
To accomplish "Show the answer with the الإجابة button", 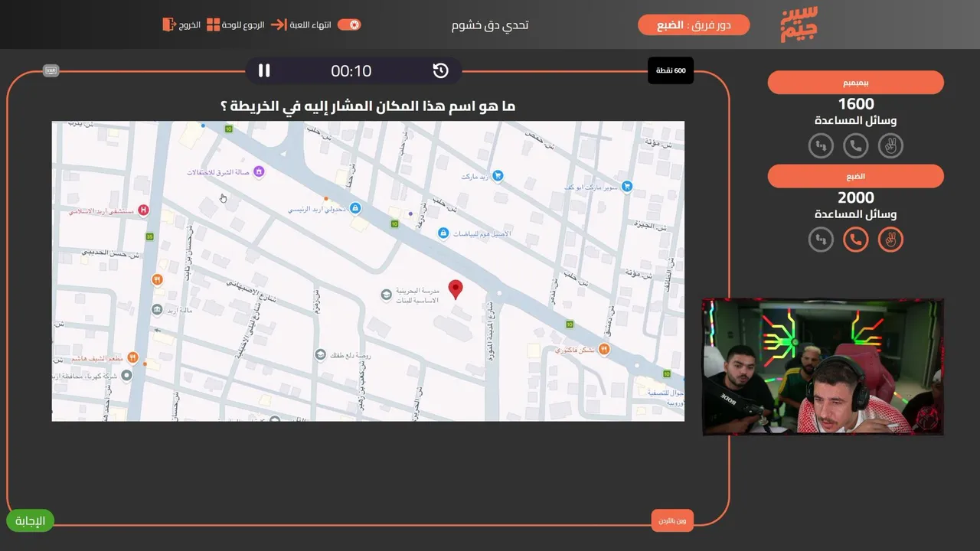I will click(31, 521).
